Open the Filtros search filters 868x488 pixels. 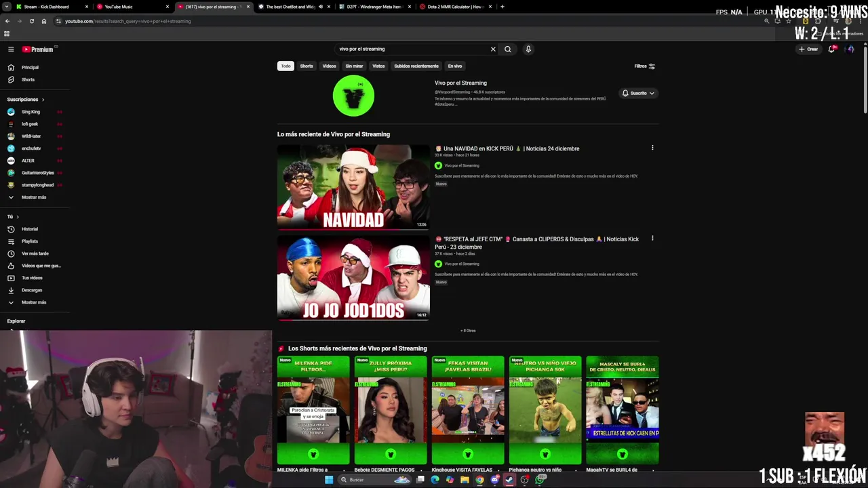[x=645, y=66]
